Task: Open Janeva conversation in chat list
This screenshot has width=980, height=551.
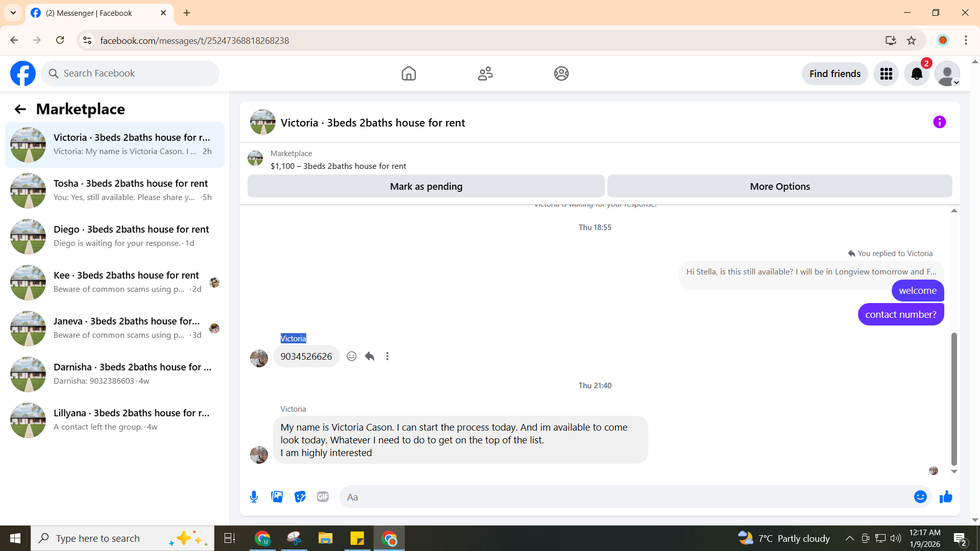Action: click(x=115, y=328)
